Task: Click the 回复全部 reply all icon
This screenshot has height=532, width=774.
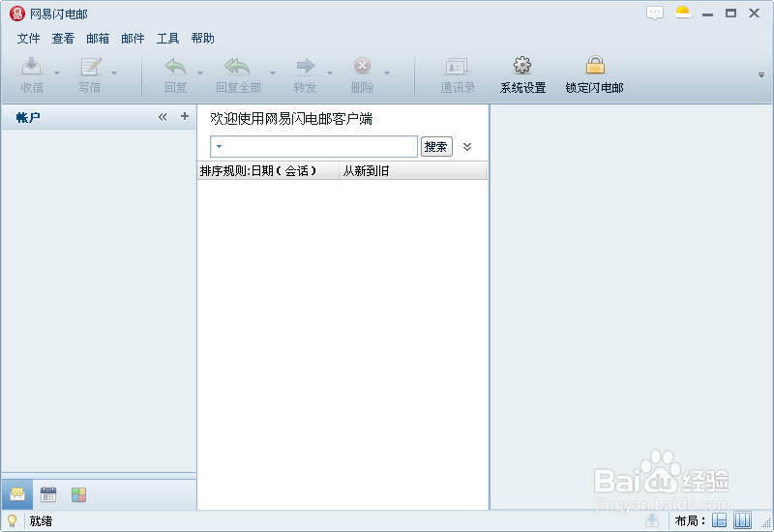Action: tap(237, 67)
